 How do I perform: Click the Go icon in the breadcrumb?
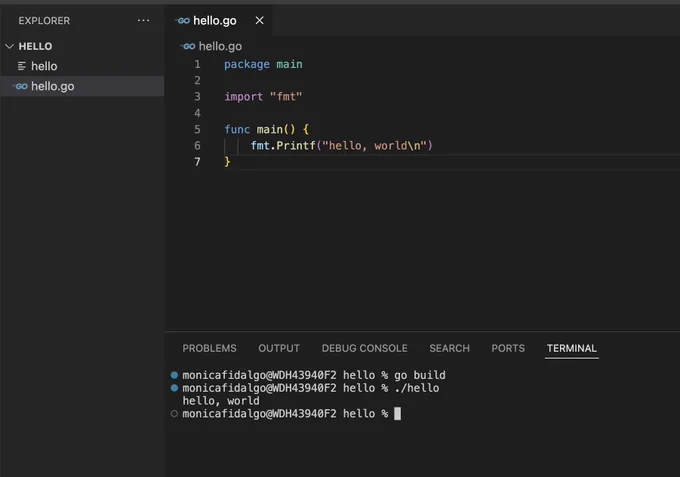click(x=188, y=46)
